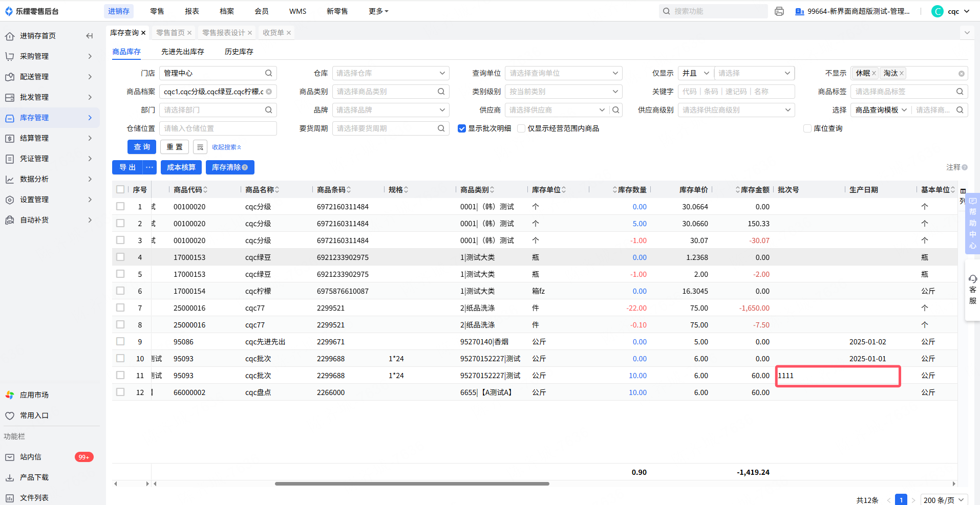Open 文件列表 in sidebar
The image size is (980, 505).
pos(34,498)
